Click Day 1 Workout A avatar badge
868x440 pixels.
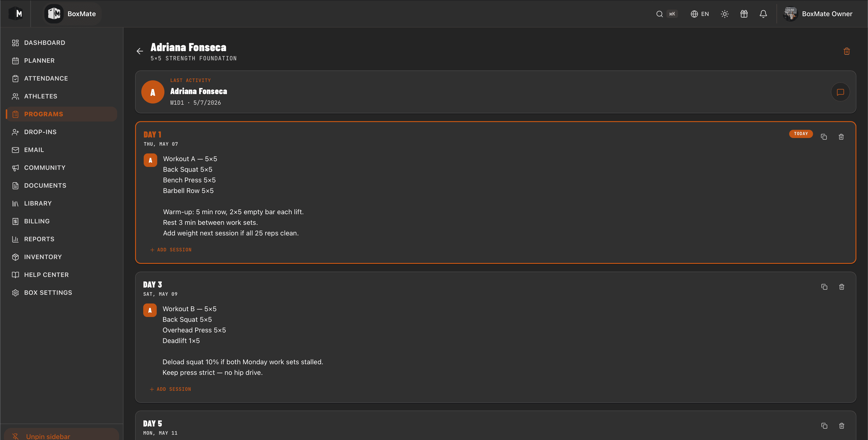coord(150,160)
